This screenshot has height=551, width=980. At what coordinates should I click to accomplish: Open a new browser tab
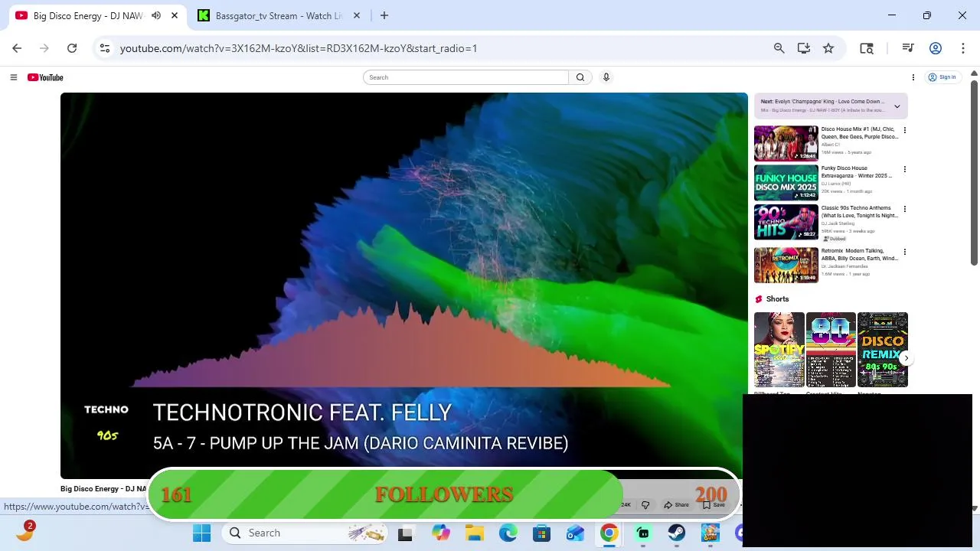tap(384, 15)
